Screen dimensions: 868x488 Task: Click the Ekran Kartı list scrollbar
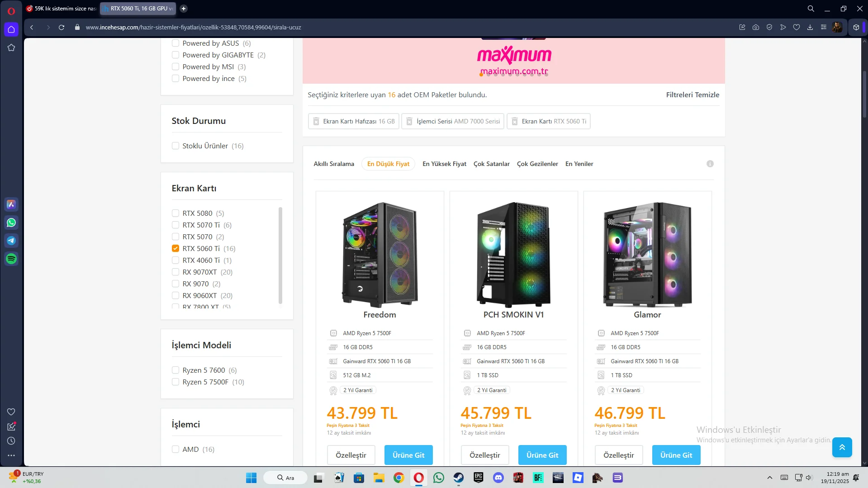click(280, 256)
